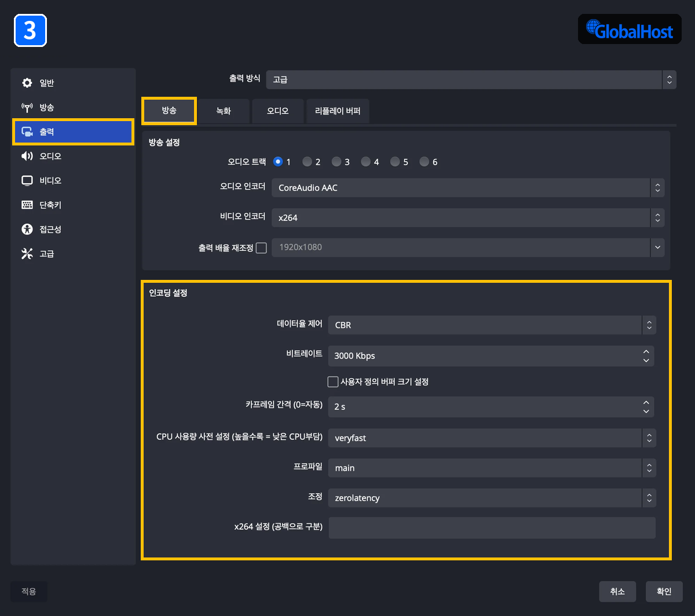
Task: Click the antenna icon beside 방송
Action: (x=27, y=107)
